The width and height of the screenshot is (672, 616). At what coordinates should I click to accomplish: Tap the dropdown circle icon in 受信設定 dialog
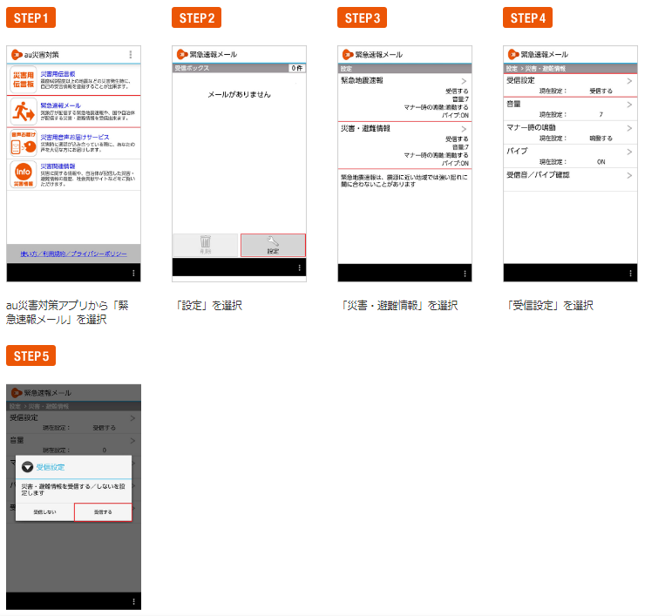click(x=27, y=467)
